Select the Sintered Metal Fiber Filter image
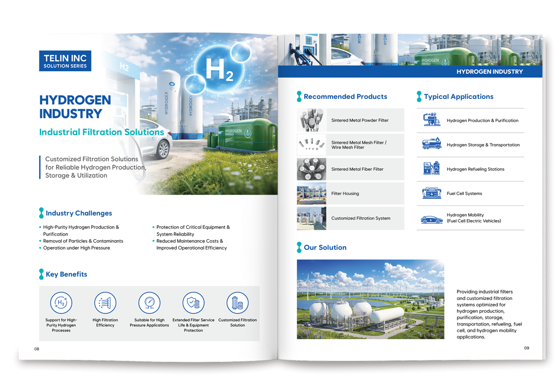This screenshot has height=392, width=559. pos(312,169)
